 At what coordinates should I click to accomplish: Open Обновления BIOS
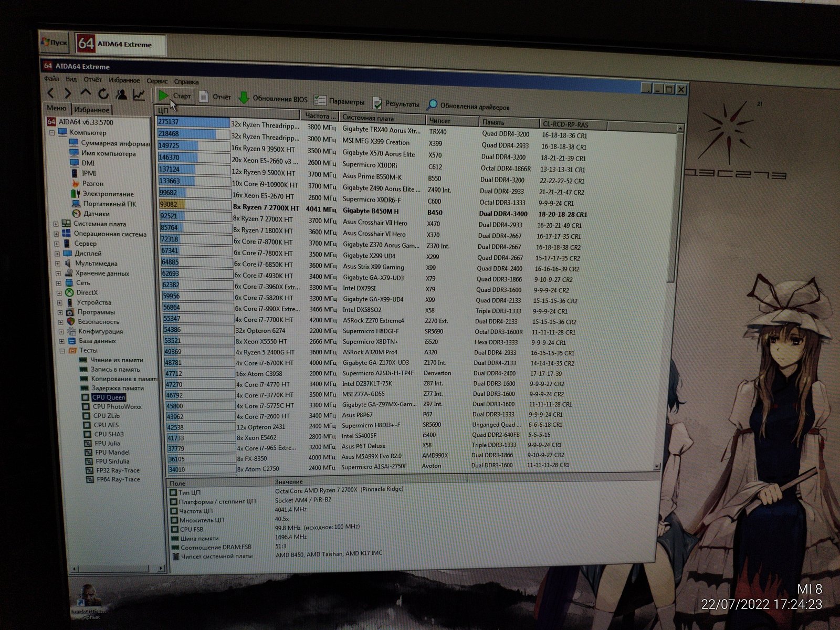point(273,98)
